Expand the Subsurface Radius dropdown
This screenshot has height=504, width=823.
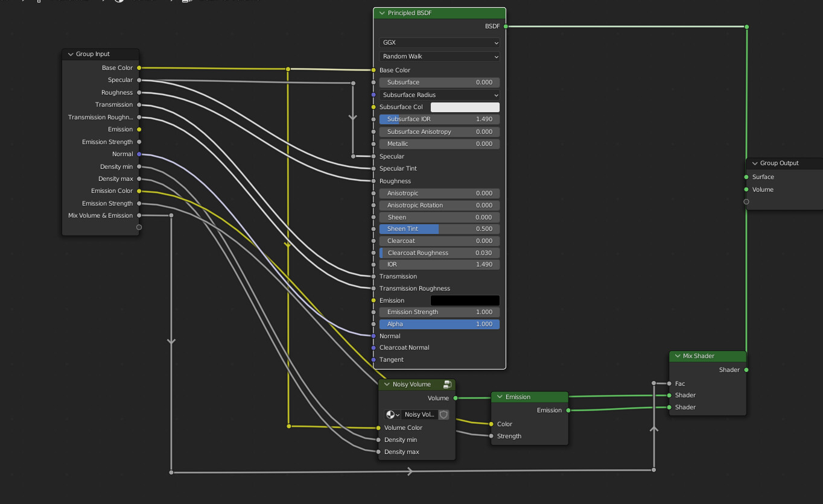pos(440,95)
